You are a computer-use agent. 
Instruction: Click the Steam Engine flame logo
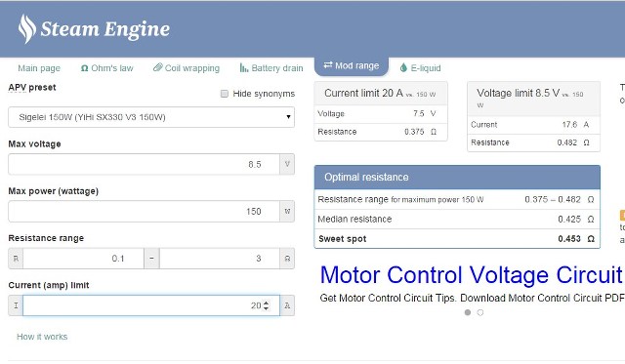click(27, 28)
